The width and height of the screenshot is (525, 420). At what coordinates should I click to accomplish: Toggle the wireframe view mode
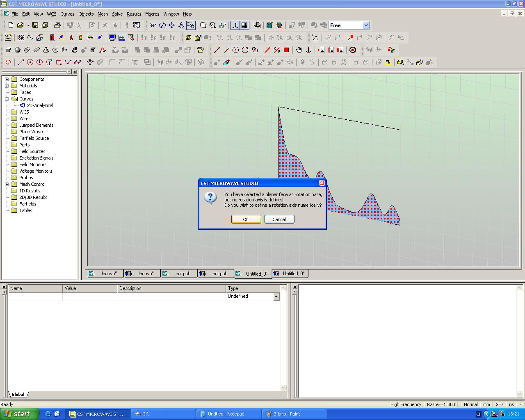click(x=257, y=25)
